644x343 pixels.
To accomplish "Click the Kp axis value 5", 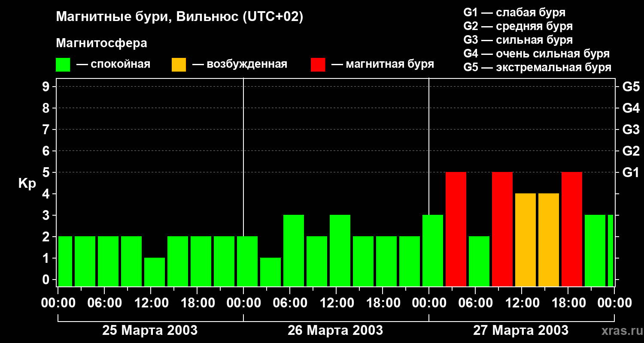I will pyautogui.click(x=47, y=172).
